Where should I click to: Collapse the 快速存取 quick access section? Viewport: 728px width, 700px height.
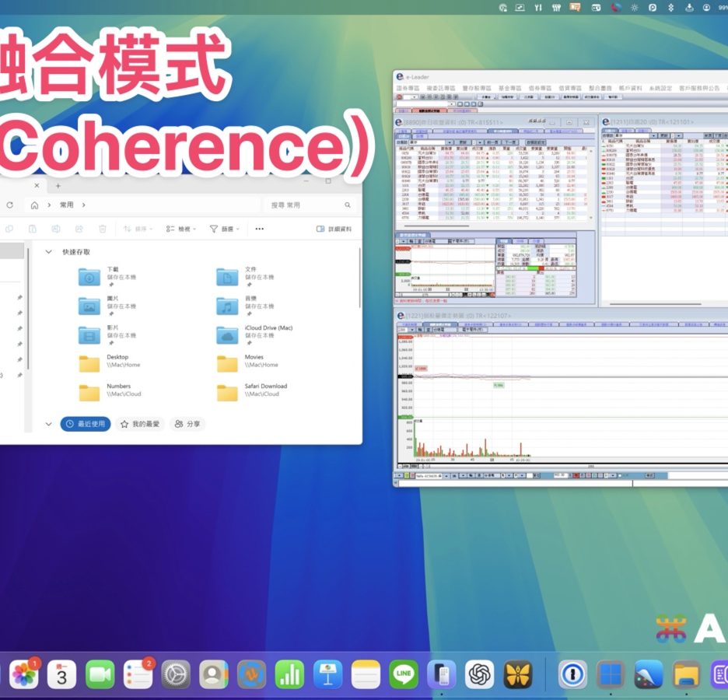49,252
